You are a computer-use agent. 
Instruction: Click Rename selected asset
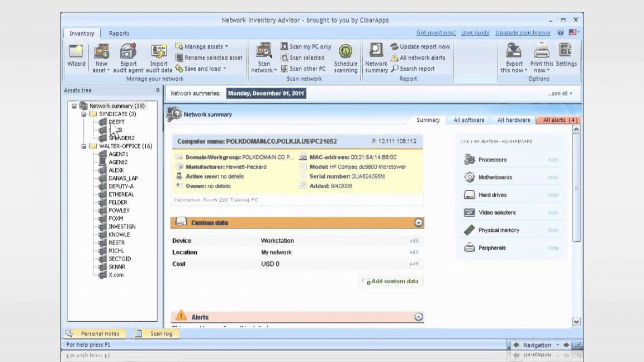209,58
